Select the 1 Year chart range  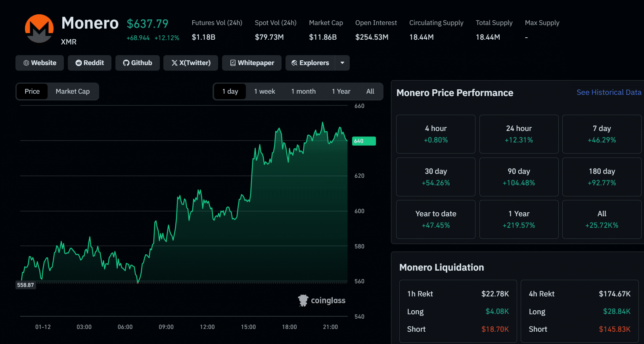tap(341, 91)
